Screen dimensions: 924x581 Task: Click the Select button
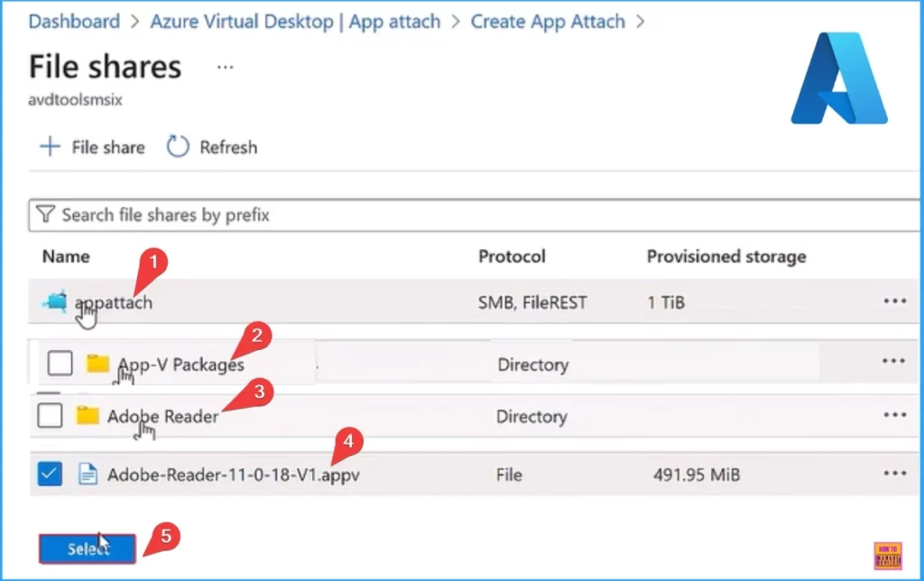88,549
